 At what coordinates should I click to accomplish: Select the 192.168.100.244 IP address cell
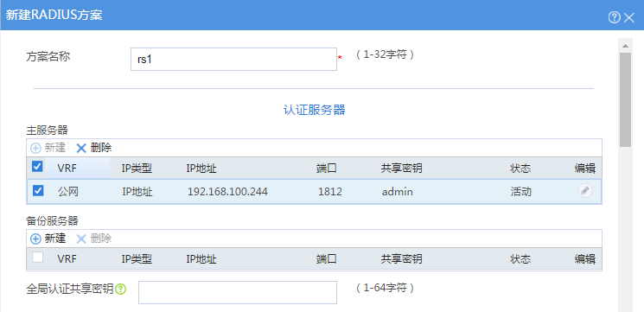[x=227, y=192]
